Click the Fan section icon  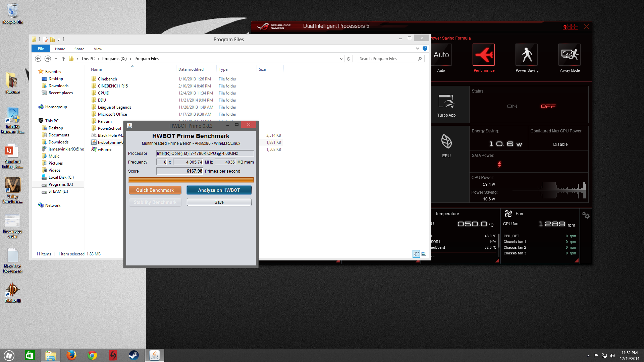(508, 214)
